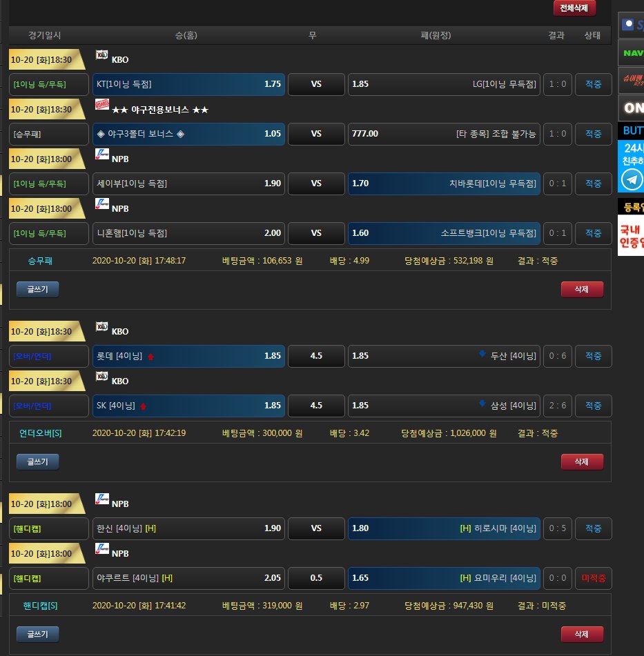Click the 경기일시 column header

(x=45, y=35)
